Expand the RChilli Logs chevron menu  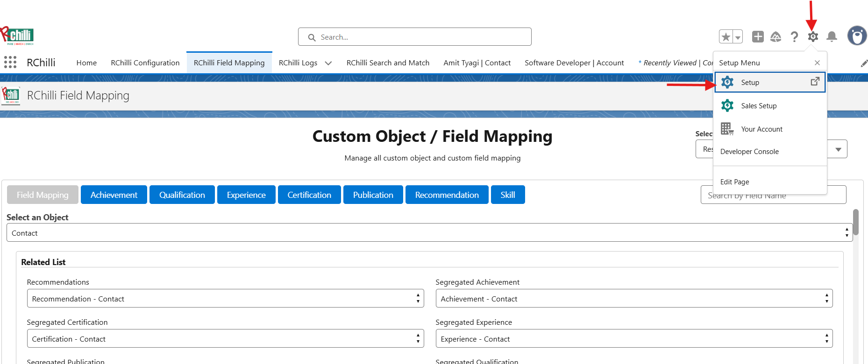click(x=328, y=63)
